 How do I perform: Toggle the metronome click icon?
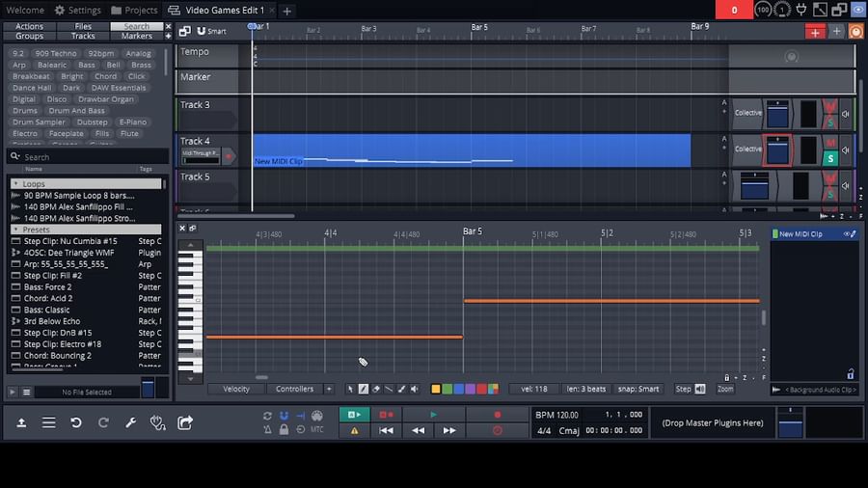pos(267,429)
